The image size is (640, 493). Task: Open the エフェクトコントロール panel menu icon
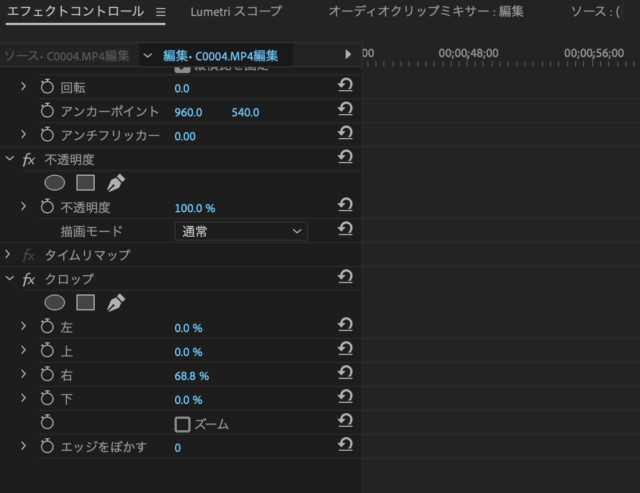(x=161, y=12)
